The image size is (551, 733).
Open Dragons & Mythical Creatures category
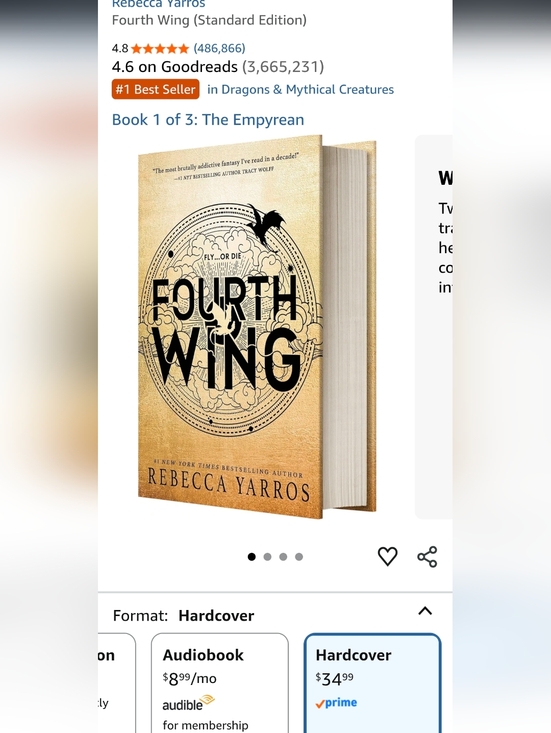tap(301, 89)
